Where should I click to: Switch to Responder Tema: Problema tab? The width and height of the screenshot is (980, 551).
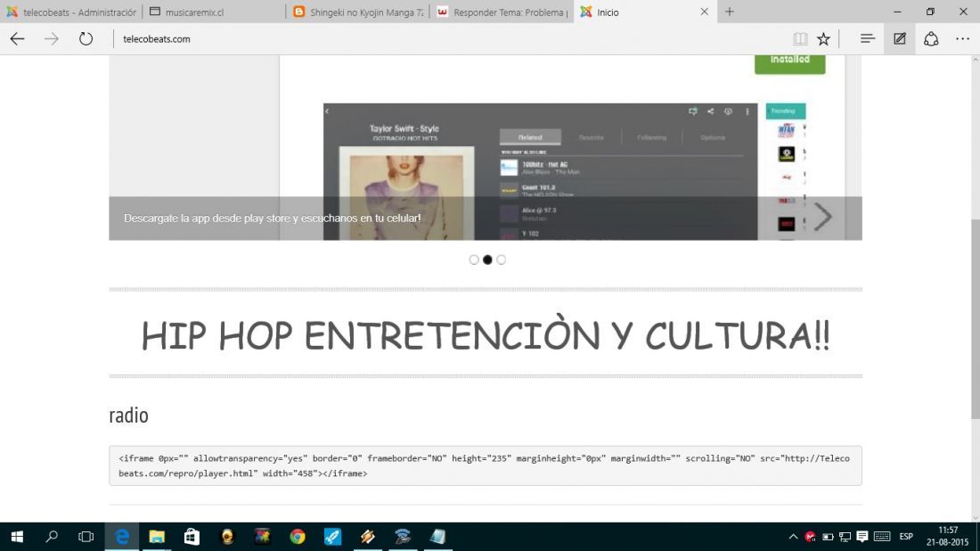coord(502,12)
